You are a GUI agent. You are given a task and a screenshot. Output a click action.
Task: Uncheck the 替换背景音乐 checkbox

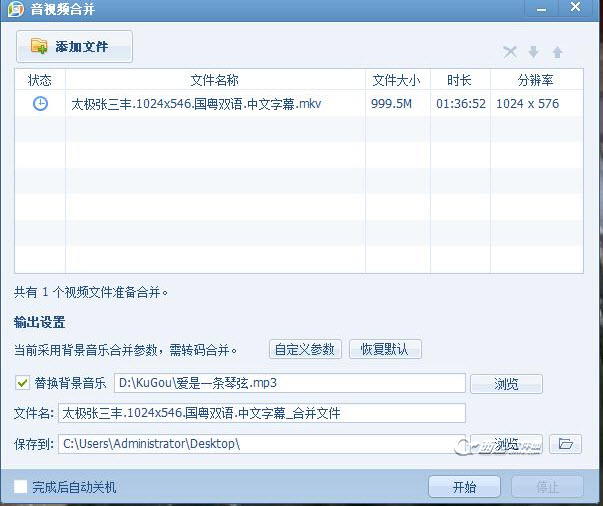(x=22, y=383)
